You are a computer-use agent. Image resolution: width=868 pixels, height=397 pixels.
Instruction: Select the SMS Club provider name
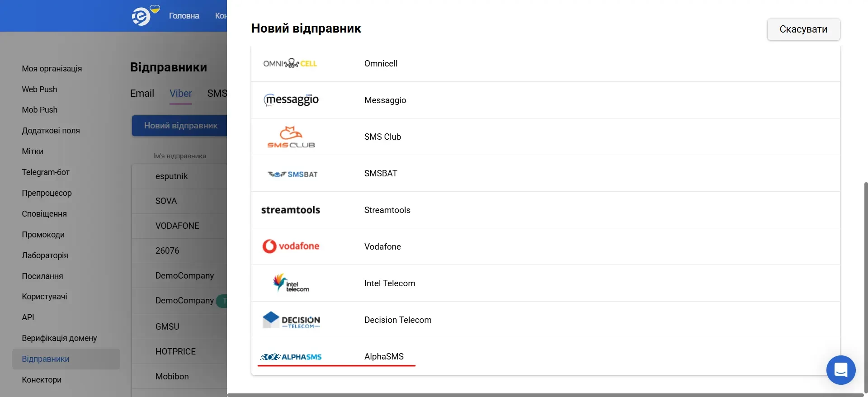coord(382,137)
